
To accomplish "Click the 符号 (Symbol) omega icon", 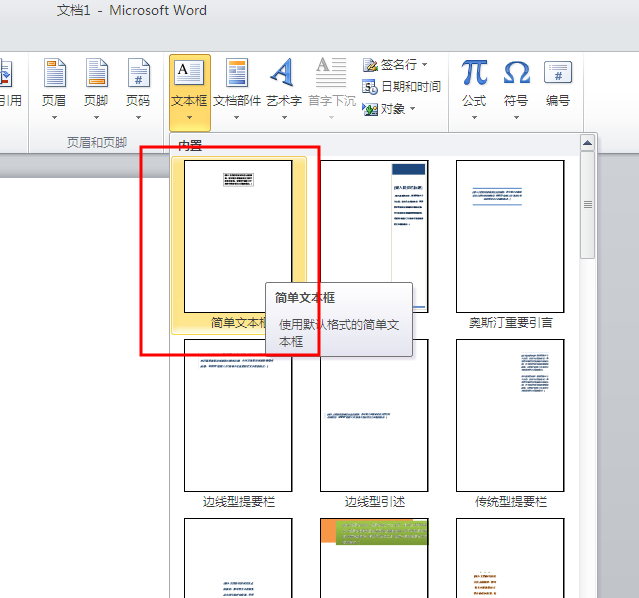I will 516,75.
